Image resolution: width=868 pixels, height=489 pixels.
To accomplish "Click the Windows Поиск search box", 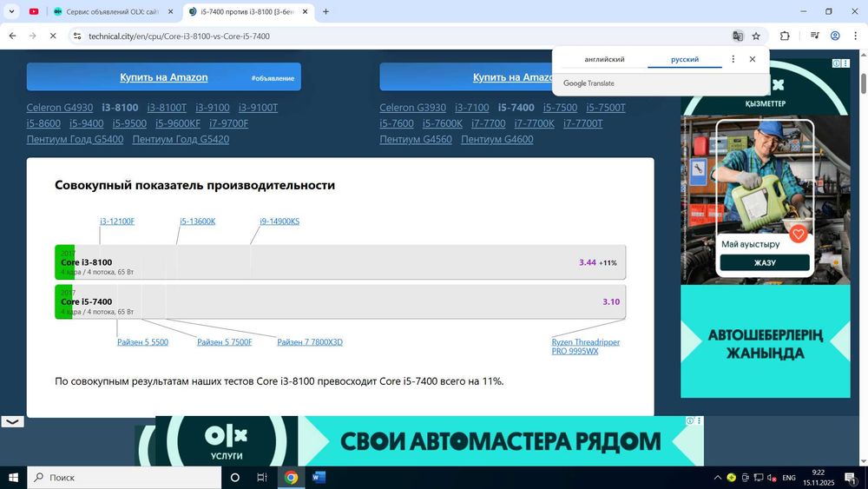I will click(124, 478).
